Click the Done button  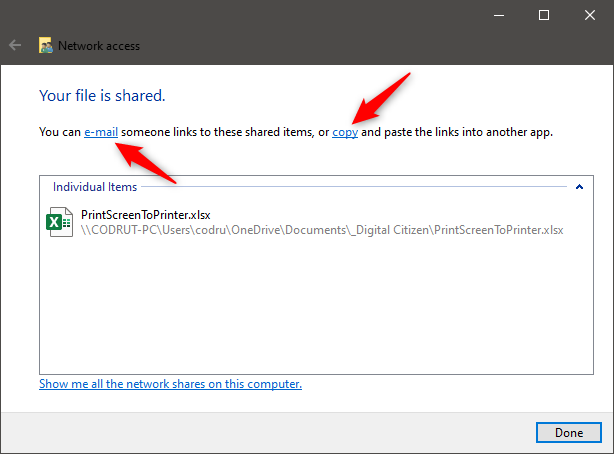coord(569,432)
